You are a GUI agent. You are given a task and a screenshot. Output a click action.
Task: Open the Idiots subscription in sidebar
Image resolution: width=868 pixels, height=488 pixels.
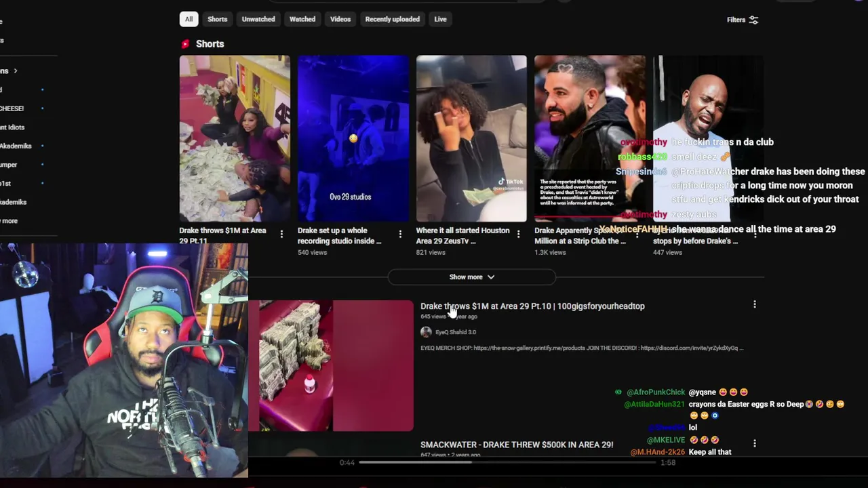[12, 127]
